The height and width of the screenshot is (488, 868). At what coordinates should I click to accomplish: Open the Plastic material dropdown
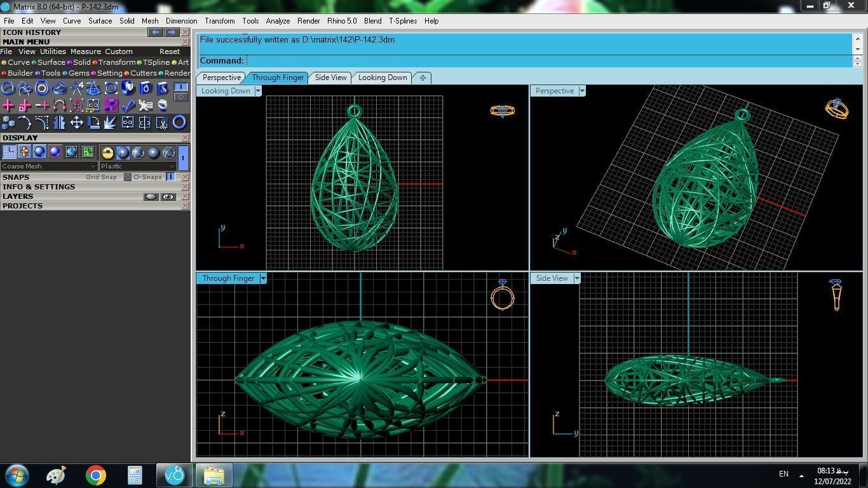point(138,166)
